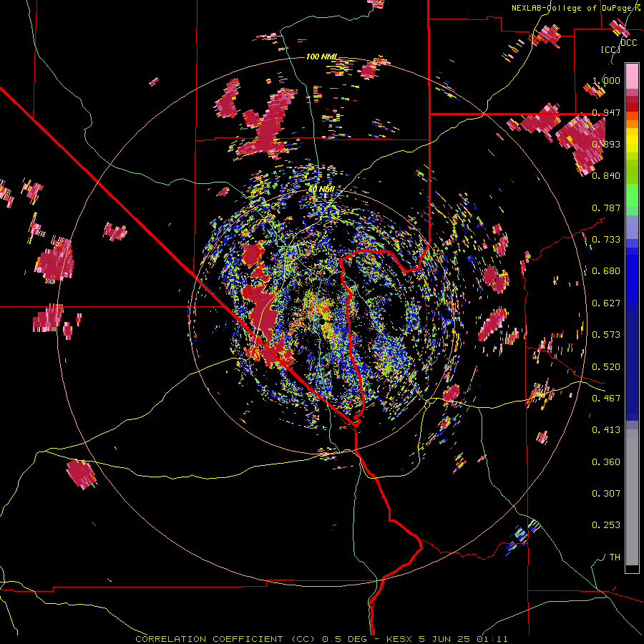The width and height of the screenshot is (644, 644).
Task: Click the 0.947 value on the color scale
Action: tap(606, 112)
